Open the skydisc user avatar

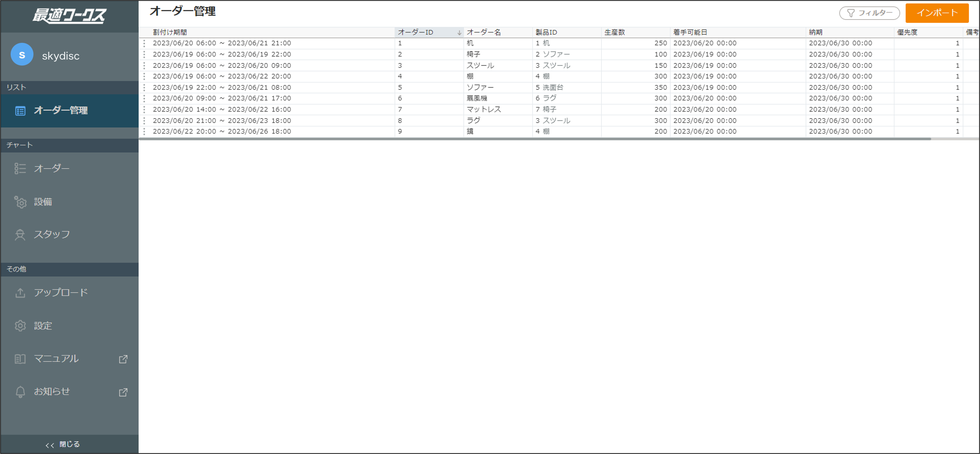[22, 54]
